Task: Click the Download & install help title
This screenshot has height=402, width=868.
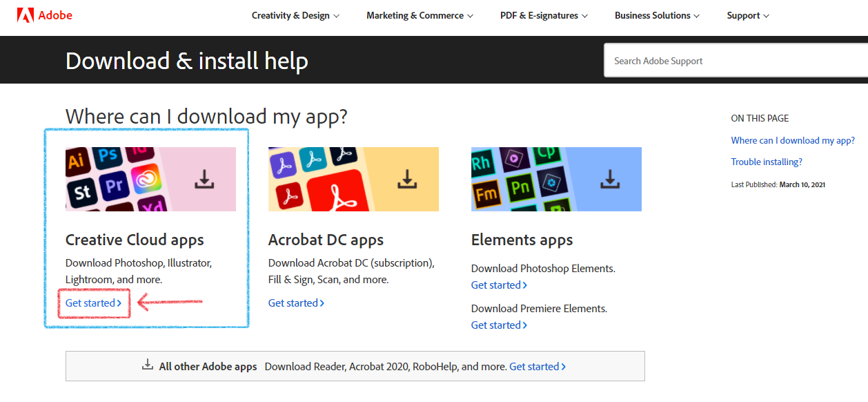Action: [x=187, y=61]
